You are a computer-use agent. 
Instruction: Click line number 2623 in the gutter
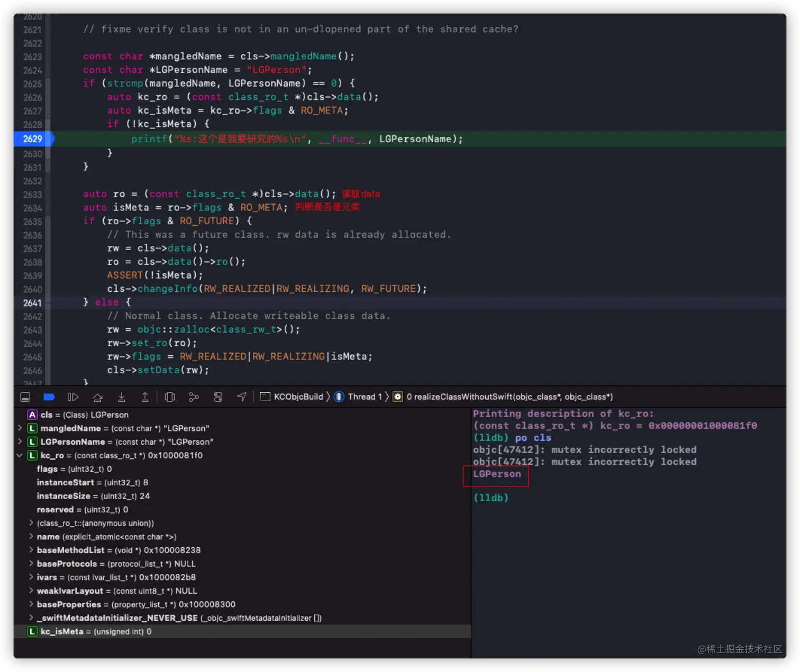(x=32, y=57)
